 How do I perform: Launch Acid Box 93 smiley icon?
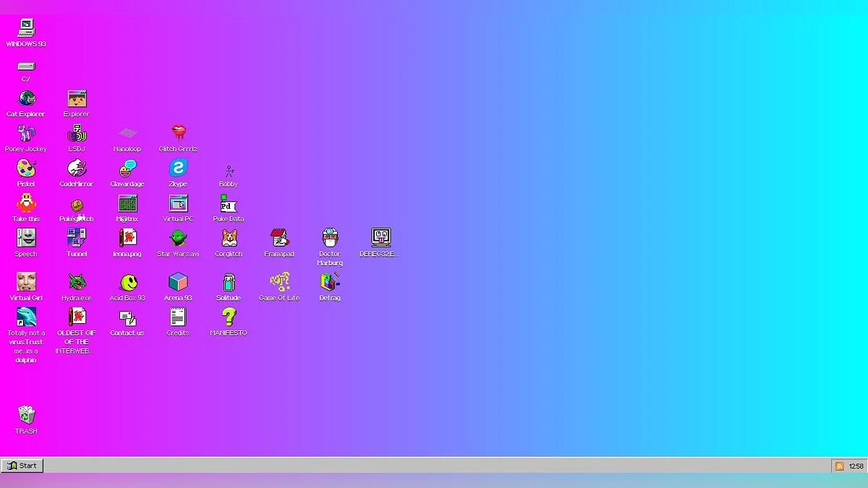127,282
